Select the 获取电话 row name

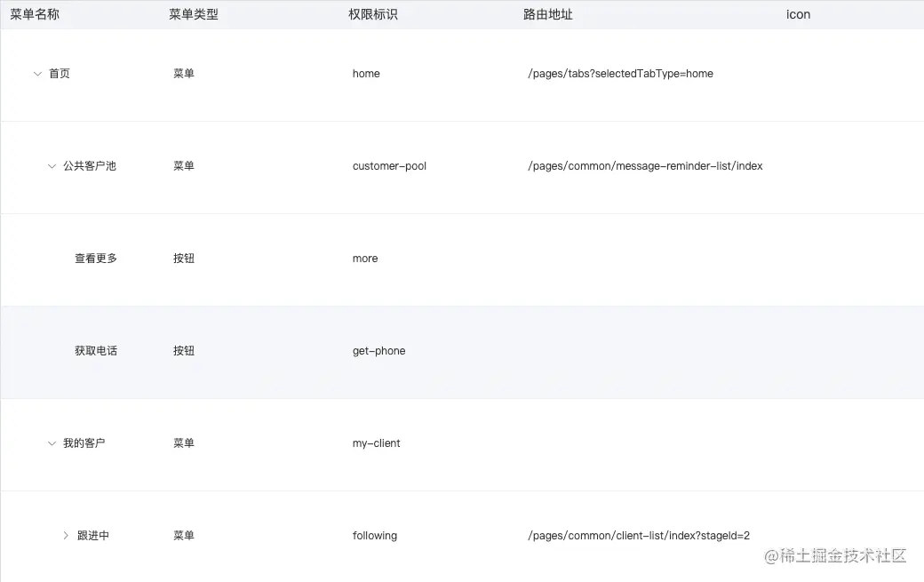coord(96,350)
